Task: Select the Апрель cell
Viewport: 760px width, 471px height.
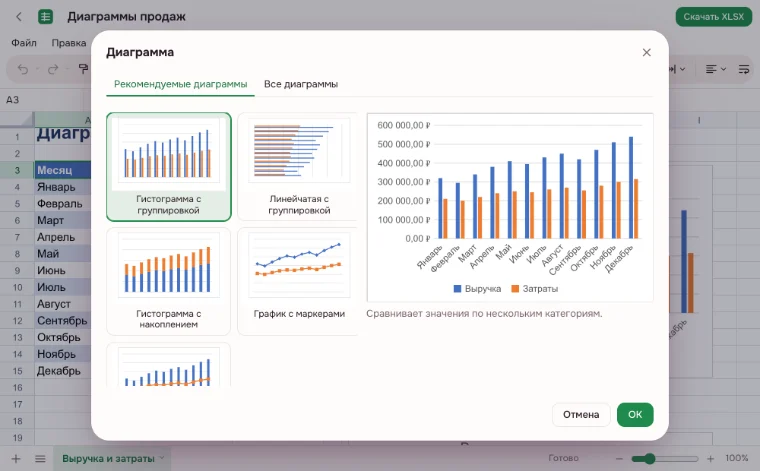Action: pos(63,237)
